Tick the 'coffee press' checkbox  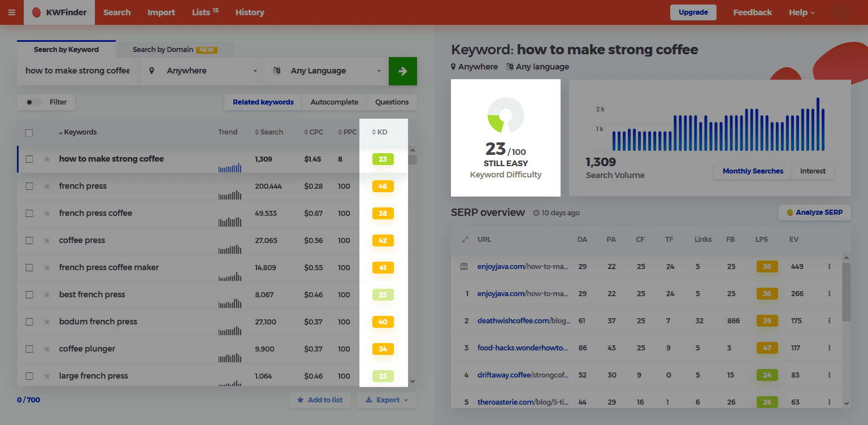(x=29, y=240)
